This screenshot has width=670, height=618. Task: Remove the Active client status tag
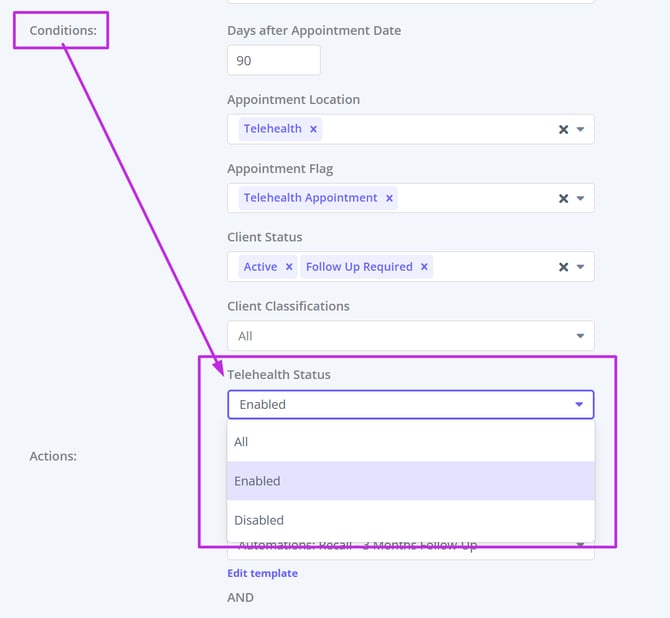point(289,267)
